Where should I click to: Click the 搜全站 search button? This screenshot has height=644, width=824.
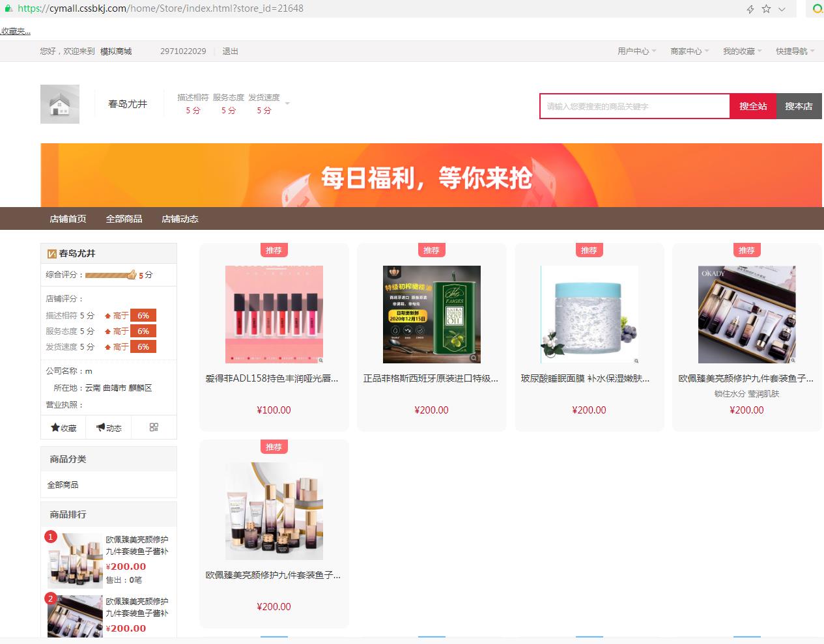click(x=752, y=106)
